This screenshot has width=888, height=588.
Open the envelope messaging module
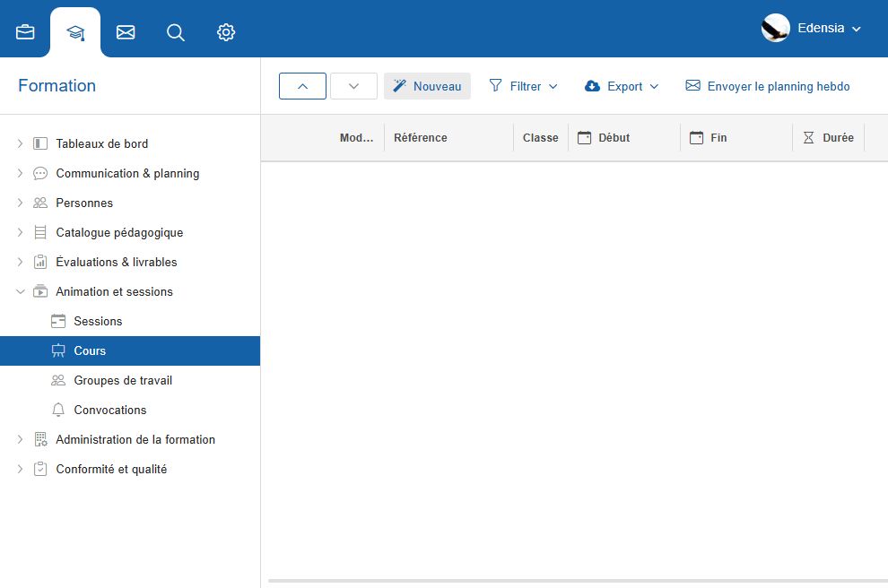point(126,32)
